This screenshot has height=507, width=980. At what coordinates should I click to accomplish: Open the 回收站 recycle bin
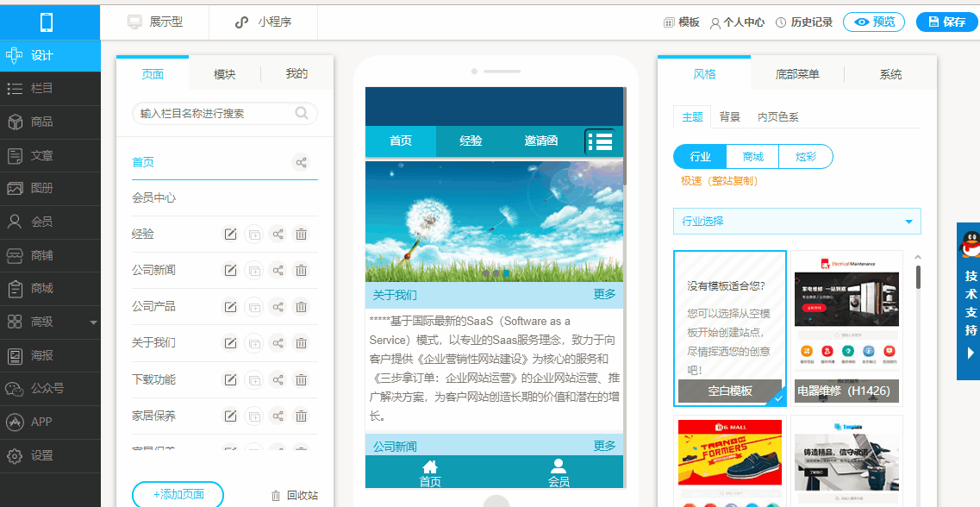click(x=295, y=496)
